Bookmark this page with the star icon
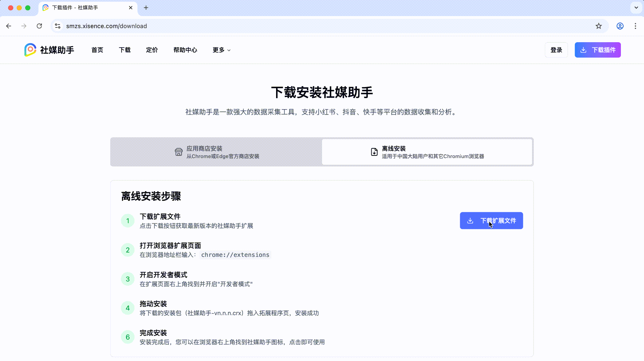The height and width of the screenshot is (361, 644). tap(599, 26)
